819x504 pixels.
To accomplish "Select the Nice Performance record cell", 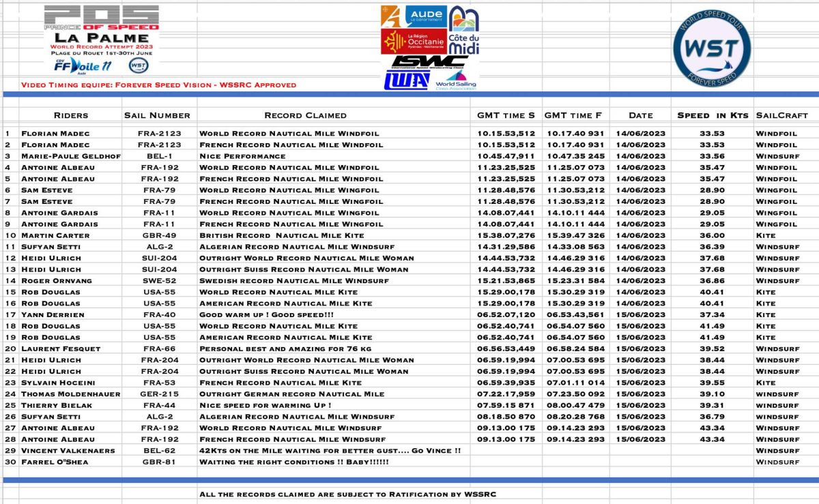I will (242, 156).
